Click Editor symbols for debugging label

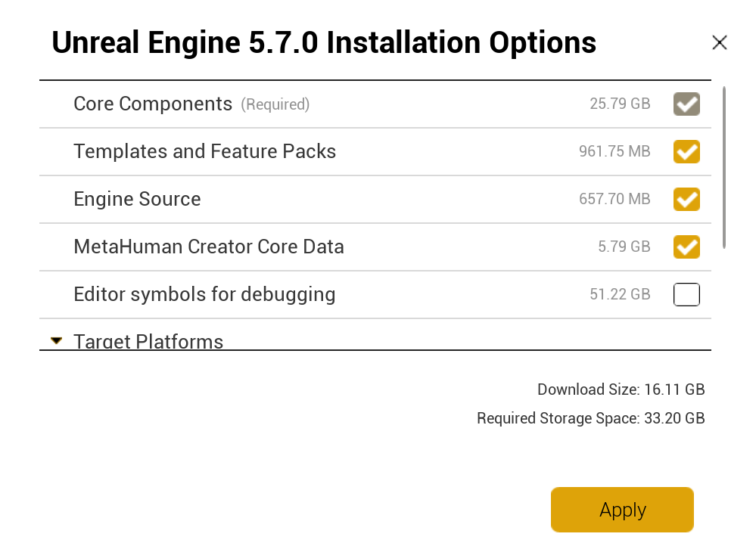(x=204, y=294)
